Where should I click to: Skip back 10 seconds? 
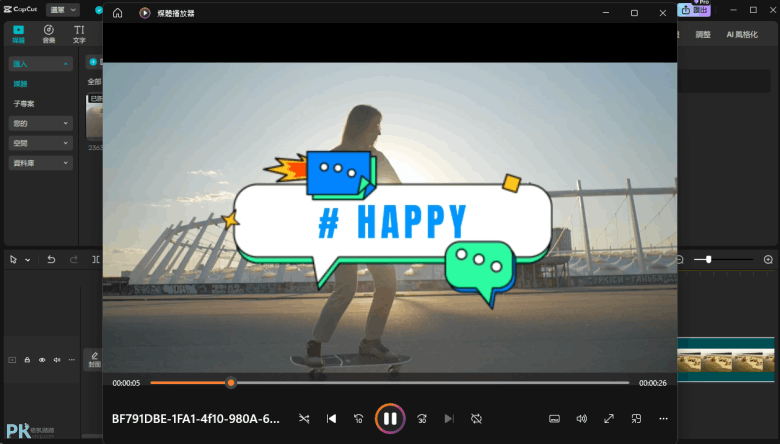pos(358,419)
